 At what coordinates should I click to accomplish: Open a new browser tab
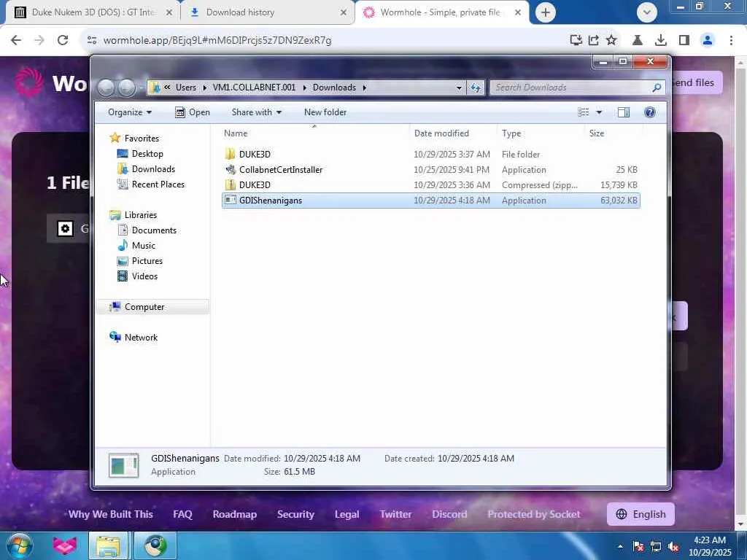click(x=546, y=12)
